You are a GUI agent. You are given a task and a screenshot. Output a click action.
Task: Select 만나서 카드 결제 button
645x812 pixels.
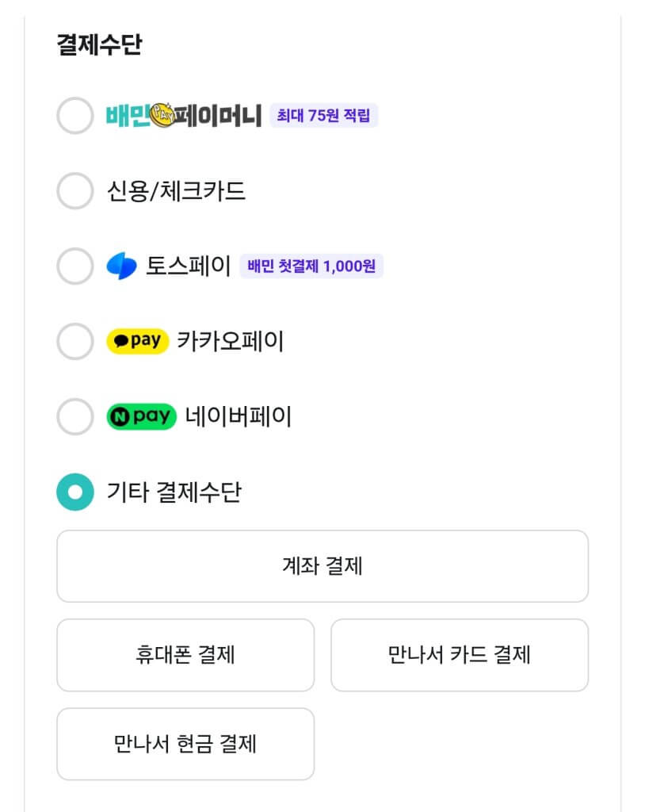pyautogui.click(x=460, y=655)
